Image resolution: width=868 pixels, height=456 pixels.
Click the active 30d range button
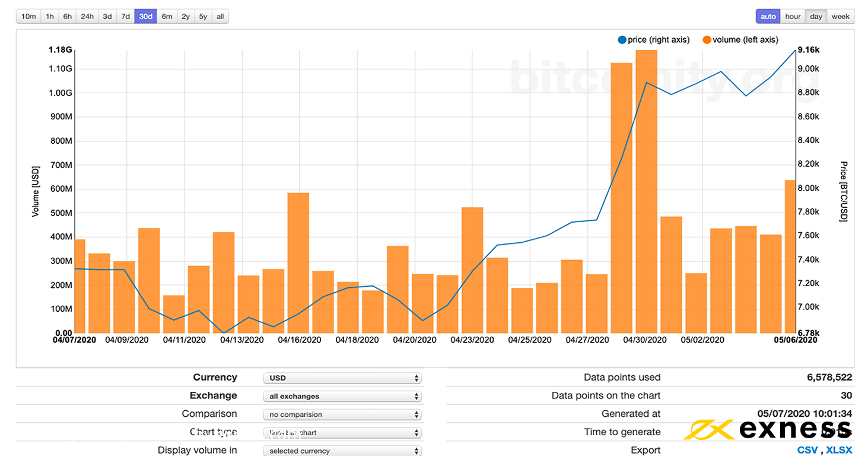(x=146, y=17)
